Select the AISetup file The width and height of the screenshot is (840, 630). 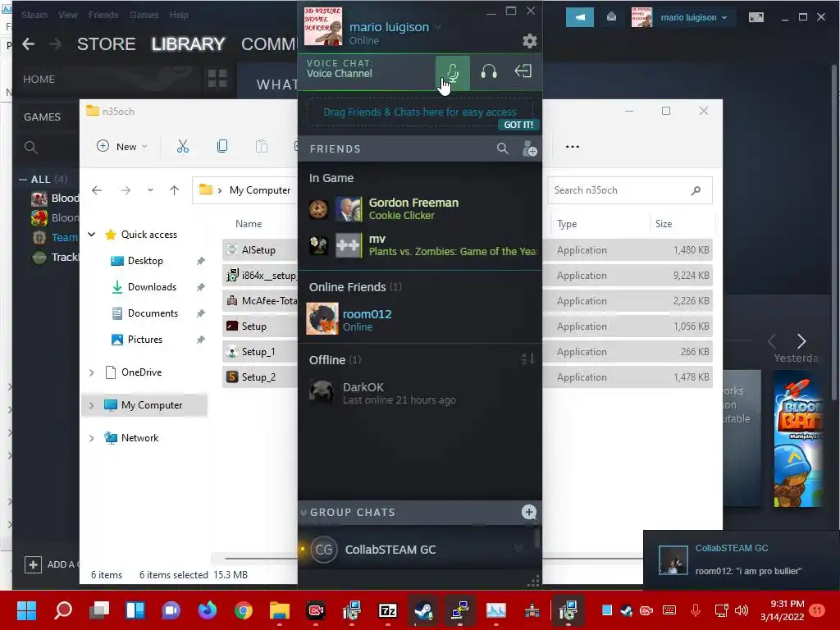click(259, 249)
